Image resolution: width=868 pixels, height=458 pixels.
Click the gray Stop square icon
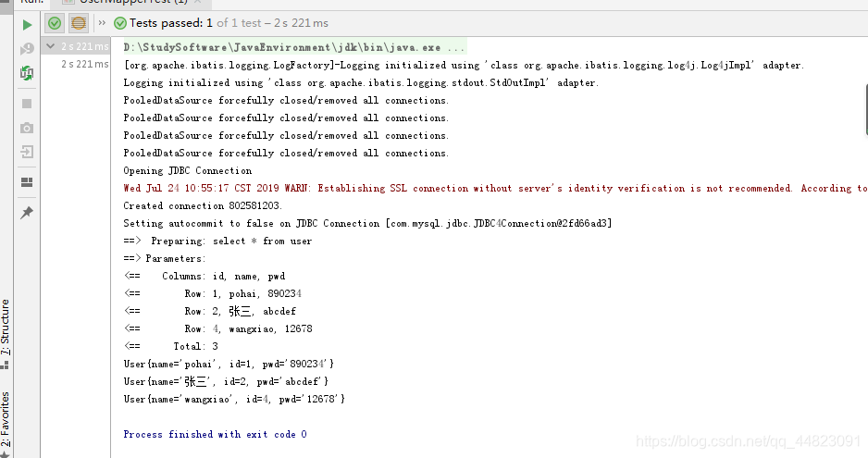(27, 104)
